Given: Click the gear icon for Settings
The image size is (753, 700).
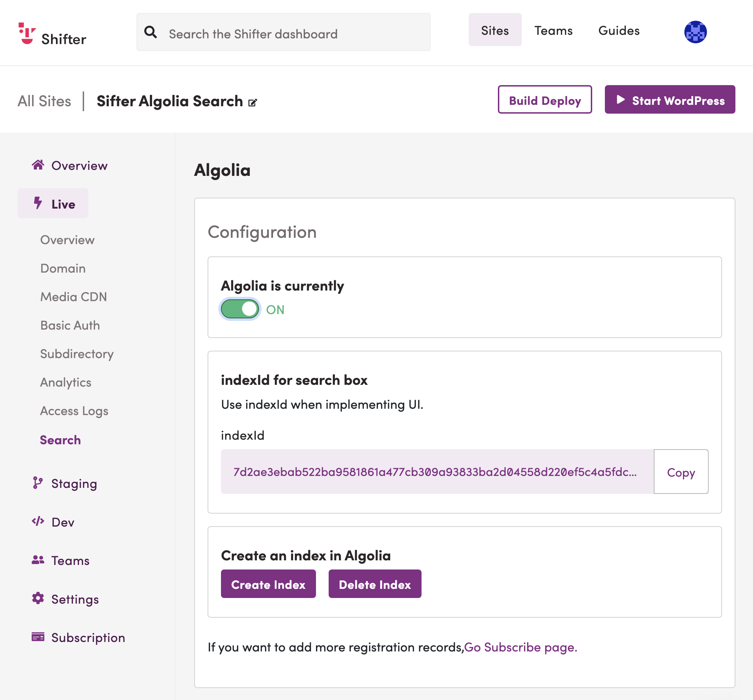Looking at the screenshot, I should coord(38,599).
